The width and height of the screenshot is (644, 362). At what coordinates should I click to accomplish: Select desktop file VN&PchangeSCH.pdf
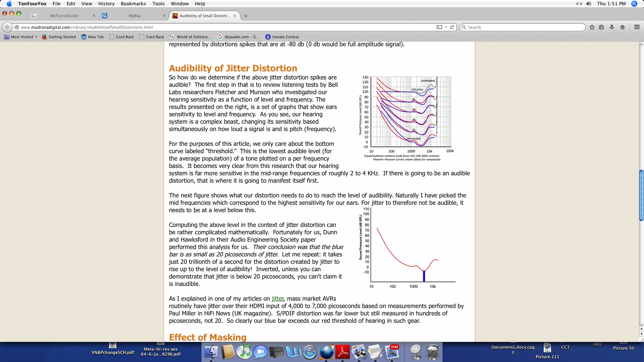pyautogui.click(x=113, y=349)
